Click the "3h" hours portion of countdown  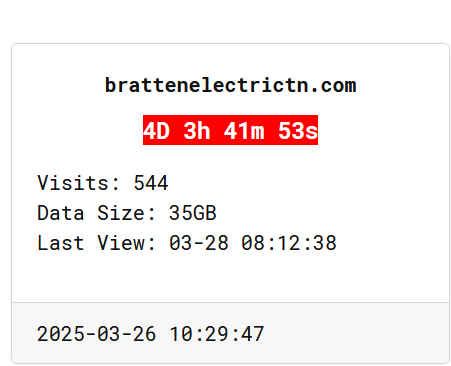point(197,131)
